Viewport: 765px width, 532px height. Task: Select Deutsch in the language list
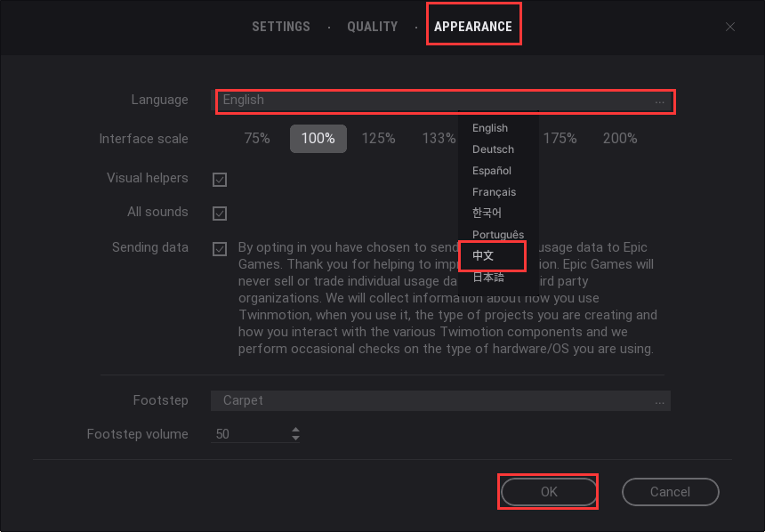pyautogui.click(x=493, y=149)
